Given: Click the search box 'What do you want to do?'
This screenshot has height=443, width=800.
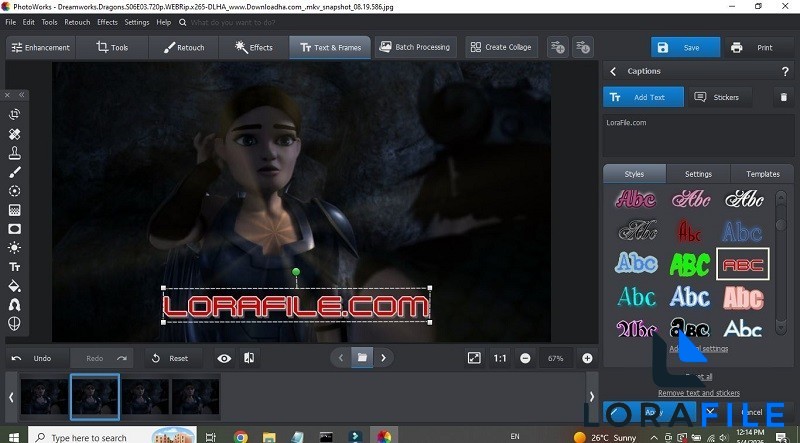Looking at the screenshot, I should [233, 22].
